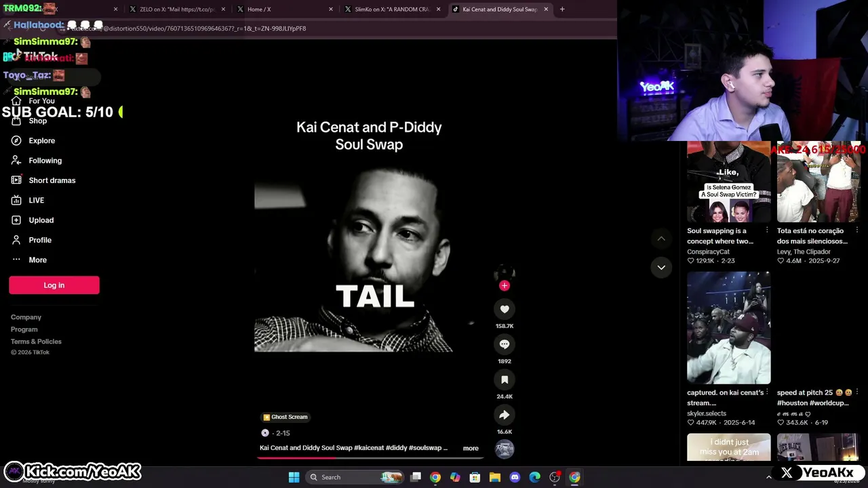Image resolution: width=868 pixels, height=488 pixels.
Task: Open options for 'speed at pitch 25' video
Action: point(857,392)
